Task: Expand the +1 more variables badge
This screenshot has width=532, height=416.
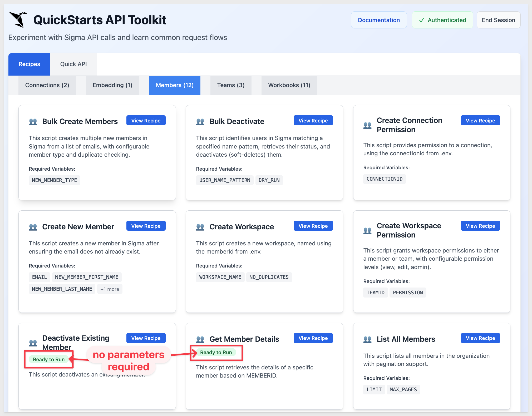Action: 110,289
